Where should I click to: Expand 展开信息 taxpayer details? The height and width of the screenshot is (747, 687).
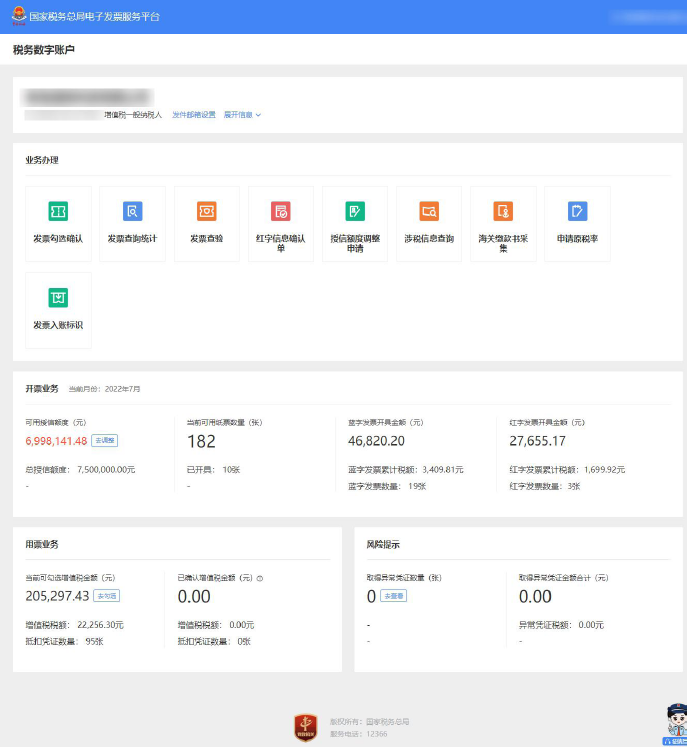242,115
